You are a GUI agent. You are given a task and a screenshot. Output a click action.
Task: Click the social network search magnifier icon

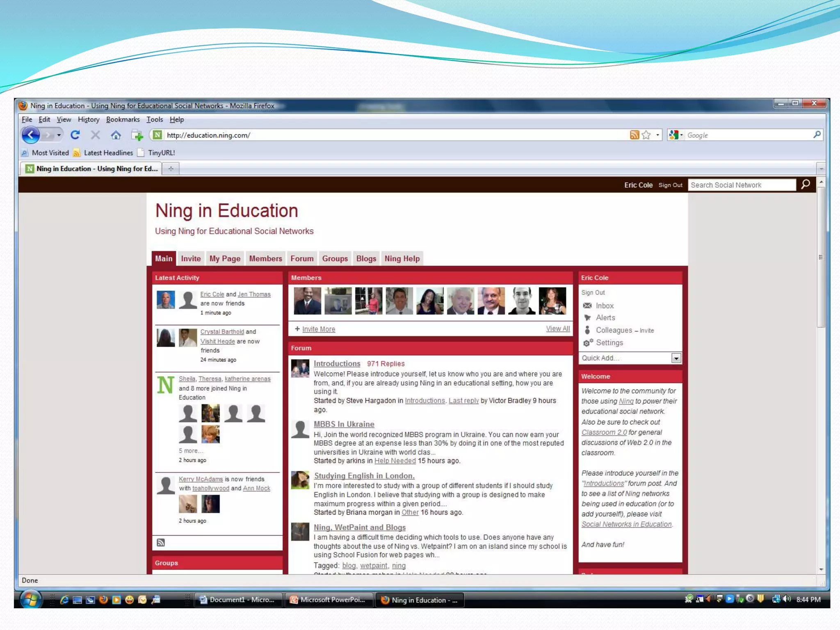(x=806, y=185)
